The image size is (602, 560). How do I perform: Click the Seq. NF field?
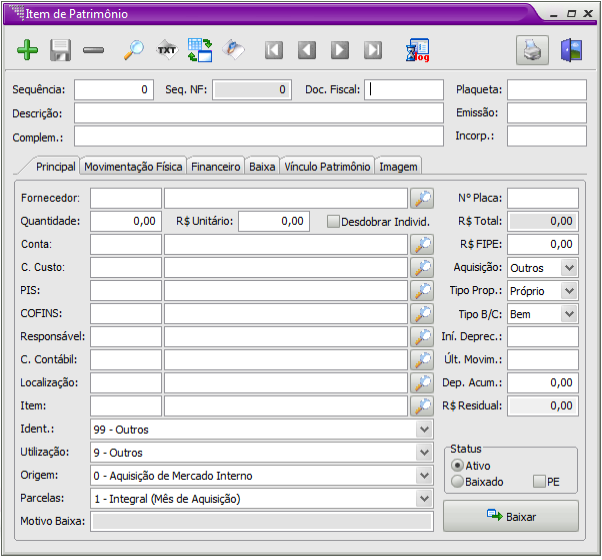point(252,90)
